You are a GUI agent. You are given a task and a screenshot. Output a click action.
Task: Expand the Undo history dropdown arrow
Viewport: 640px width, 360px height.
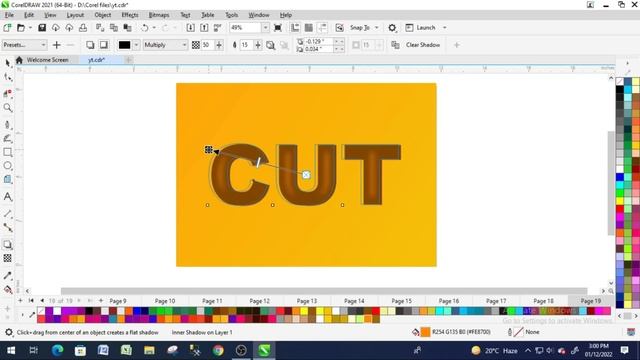[x=154, y=28]
